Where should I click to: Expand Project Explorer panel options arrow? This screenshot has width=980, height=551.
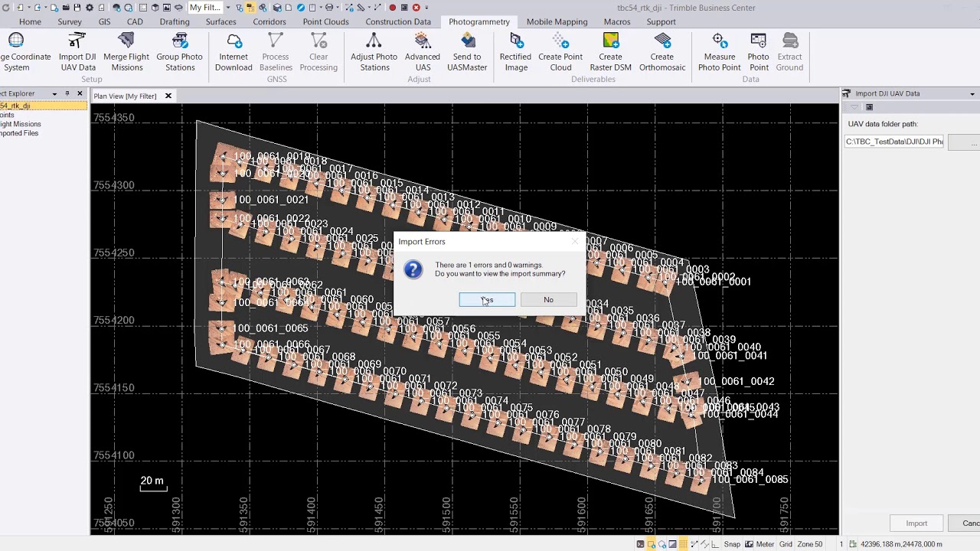click(54, 93)
